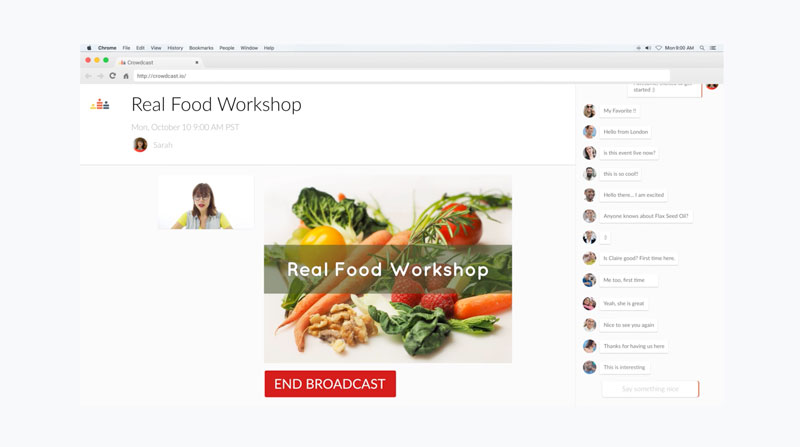Click the 'This is interesting' chat message
The width and height of the screenshot is (800, 447).
624,367
